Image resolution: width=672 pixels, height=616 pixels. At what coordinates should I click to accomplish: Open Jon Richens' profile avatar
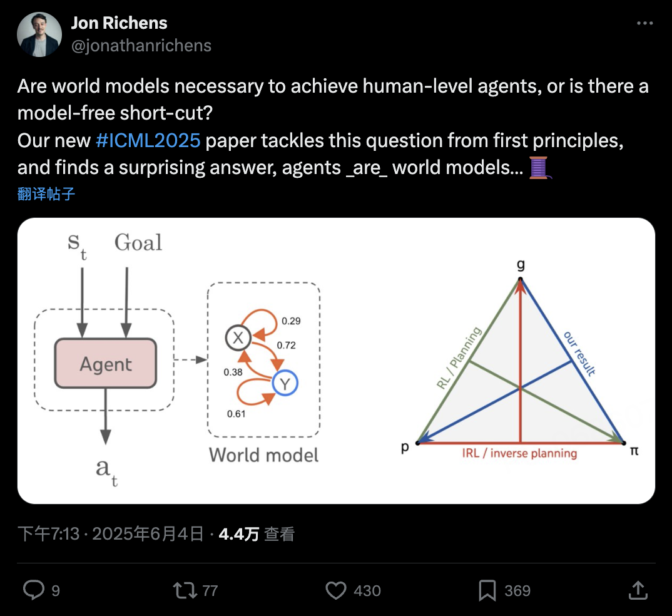39,34
